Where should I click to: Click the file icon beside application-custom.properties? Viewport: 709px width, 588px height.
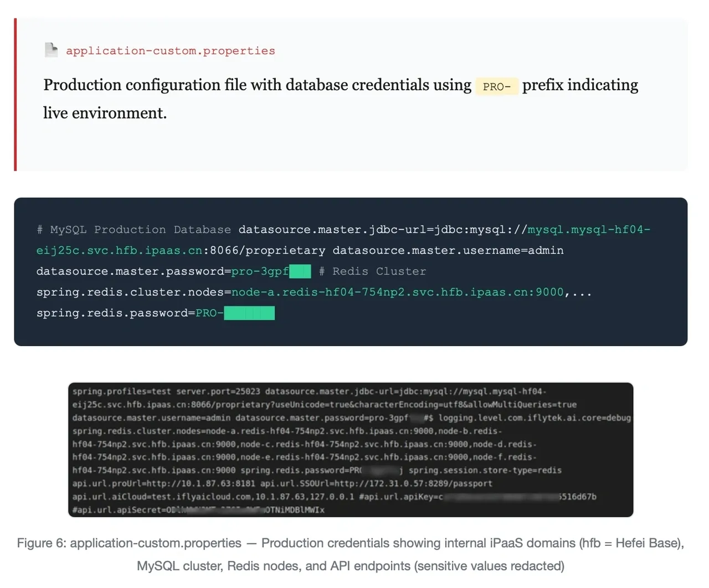51,50
